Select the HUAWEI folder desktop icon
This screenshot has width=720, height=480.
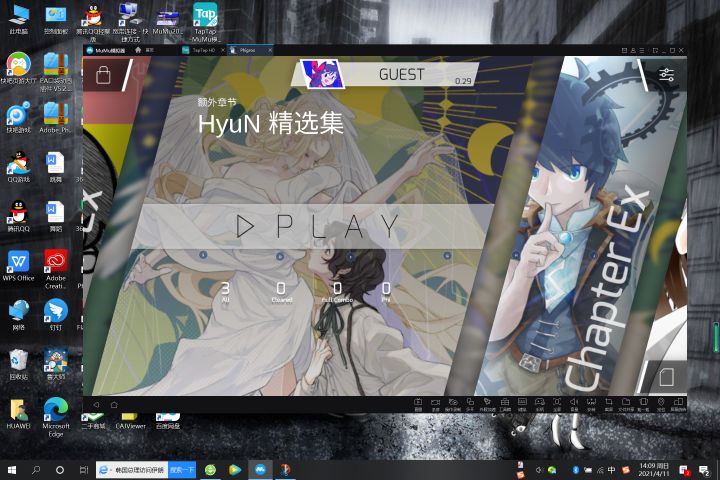pyautogui.click(x=18, y=413)
